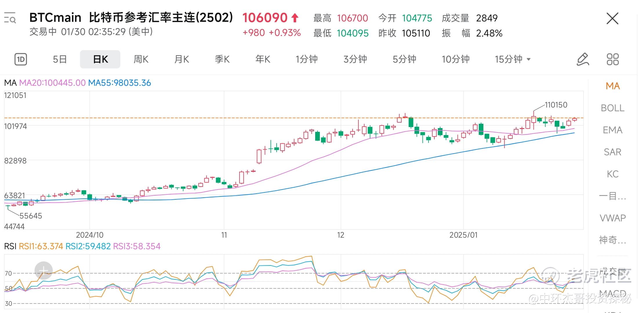Click the gray plus circle on RSI panel
644x313 pixels.
click(x=43, y=270)
